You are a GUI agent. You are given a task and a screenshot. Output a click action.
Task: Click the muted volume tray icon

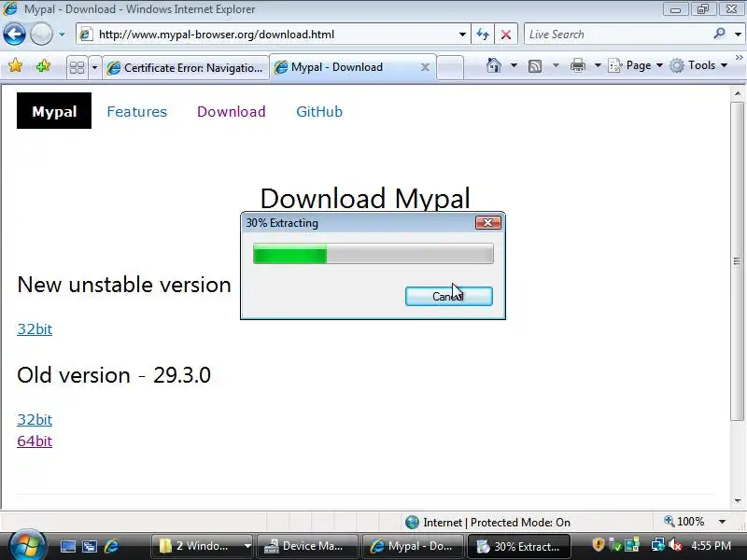click(x=675, y=544)
